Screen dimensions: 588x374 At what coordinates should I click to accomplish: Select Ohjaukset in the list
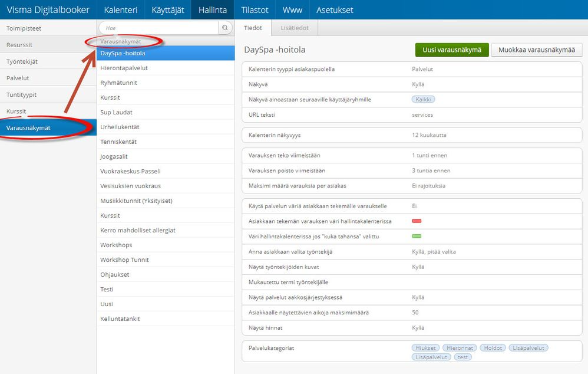(166, 274)
